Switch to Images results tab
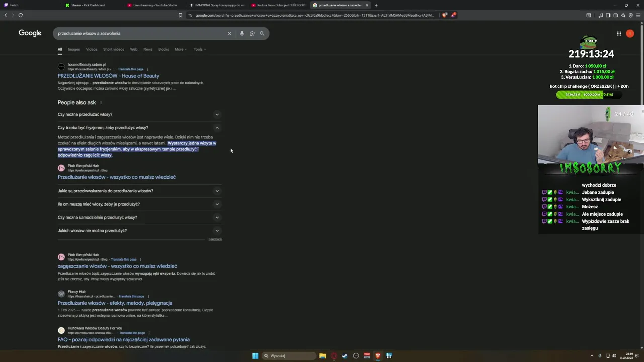Image resolution: width=644 pixels, height=362 pixels. (74, 49)
